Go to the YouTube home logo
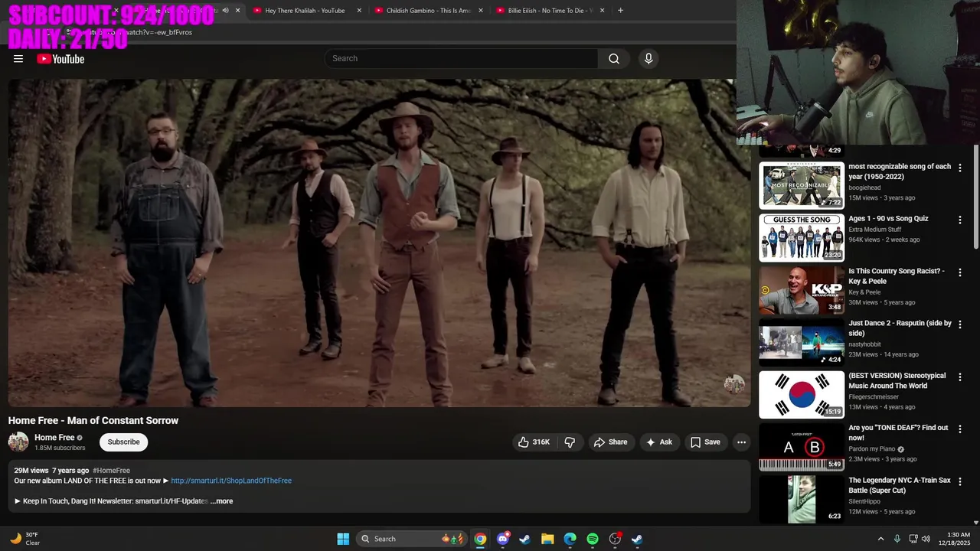The image size is (980, 551). click(60, 59)
